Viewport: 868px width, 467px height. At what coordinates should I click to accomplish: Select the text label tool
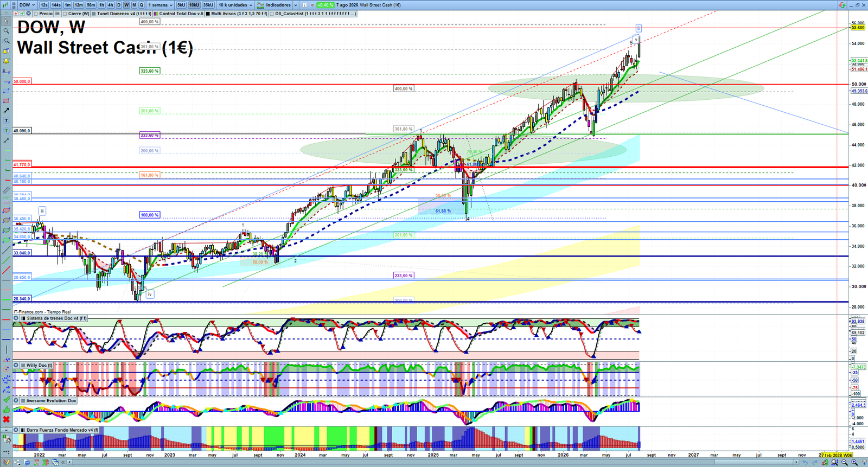(6, 120)
